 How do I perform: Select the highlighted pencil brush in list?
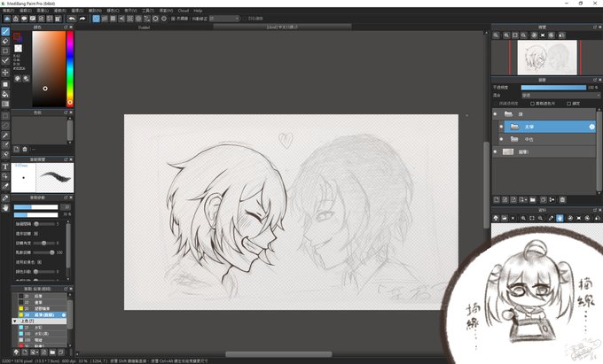[x=42, y=315]
